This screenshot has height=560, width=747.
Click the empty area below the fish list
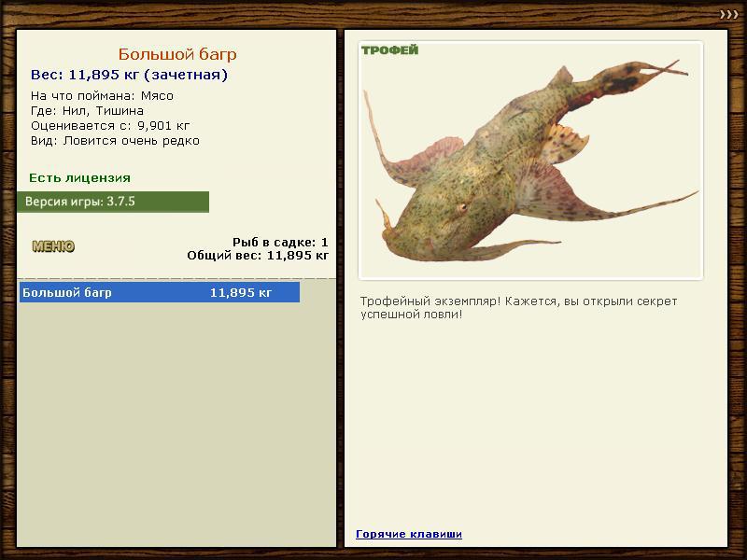176,424
